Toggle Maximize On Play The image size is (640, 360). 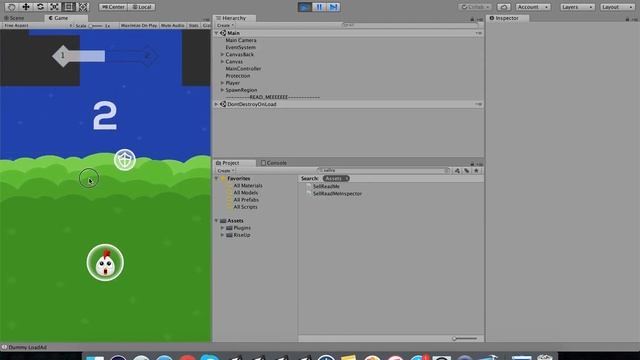(139, 25)
